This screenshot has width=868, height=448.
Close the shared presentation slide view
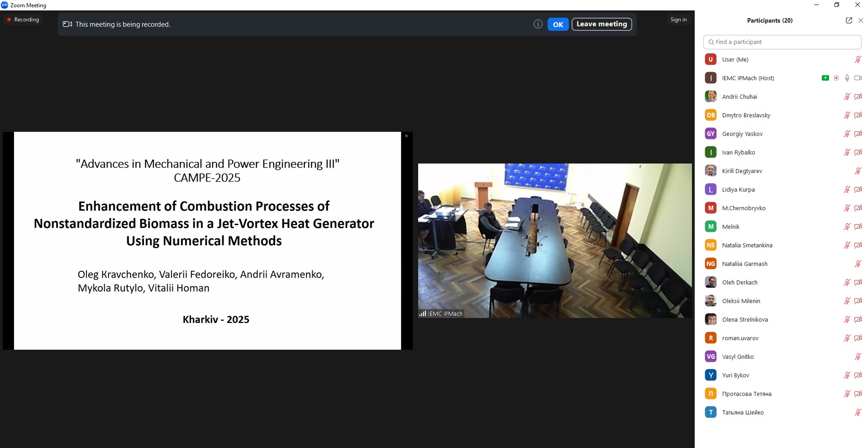[406, 136]
